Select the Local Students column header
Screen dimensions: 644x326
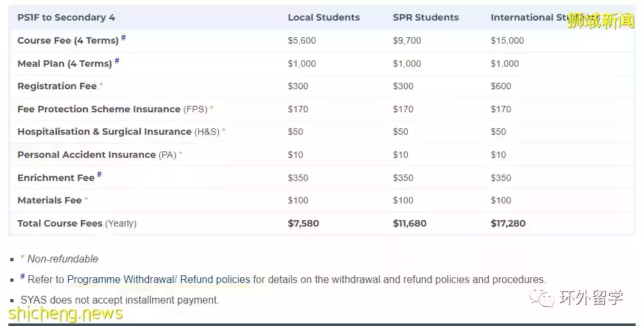(324, 17)
